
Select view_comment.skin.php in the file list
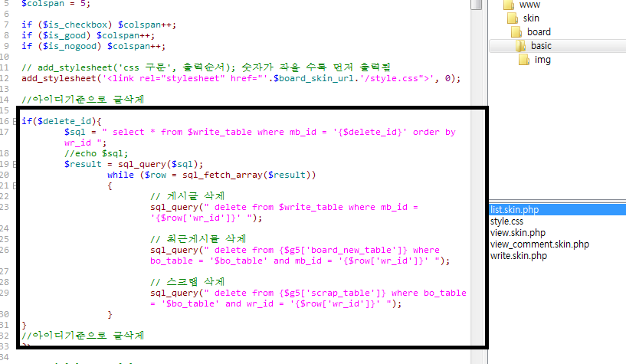539,244
